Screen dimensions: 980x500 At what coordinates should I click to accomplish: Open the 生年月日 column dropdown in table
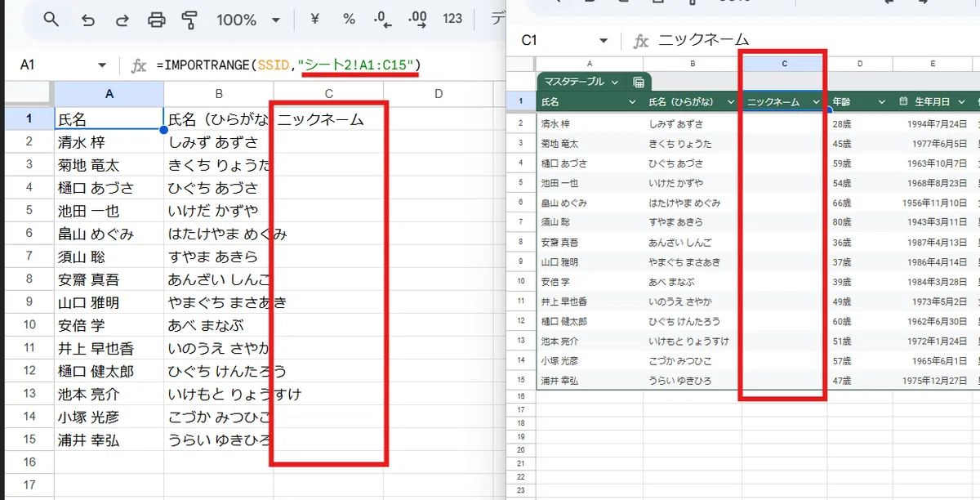tap(963, 101)
